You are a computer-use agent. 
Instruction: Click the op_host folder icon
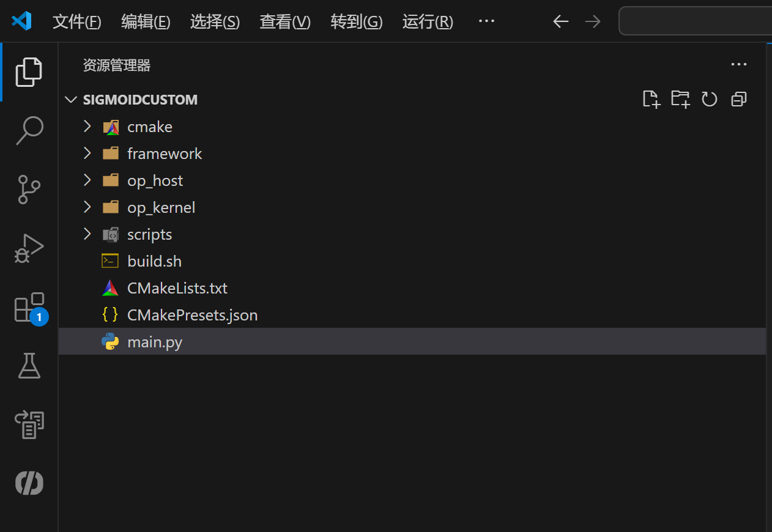(111, 180)
